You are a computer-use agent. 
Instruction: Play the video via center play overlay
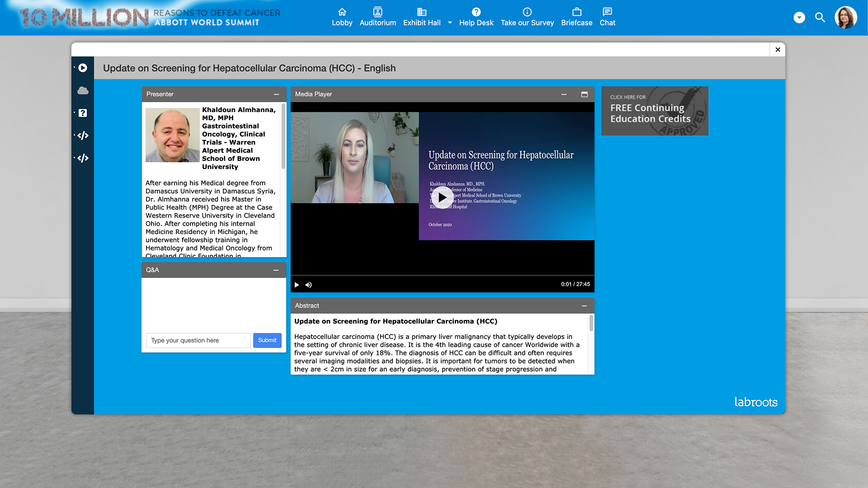[x=442, y=197]
